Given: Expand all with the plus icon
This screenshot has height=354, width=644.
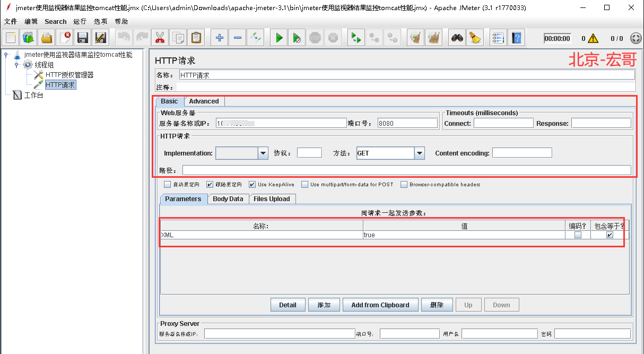Looking at the screenshot, I should pos(220,38).
